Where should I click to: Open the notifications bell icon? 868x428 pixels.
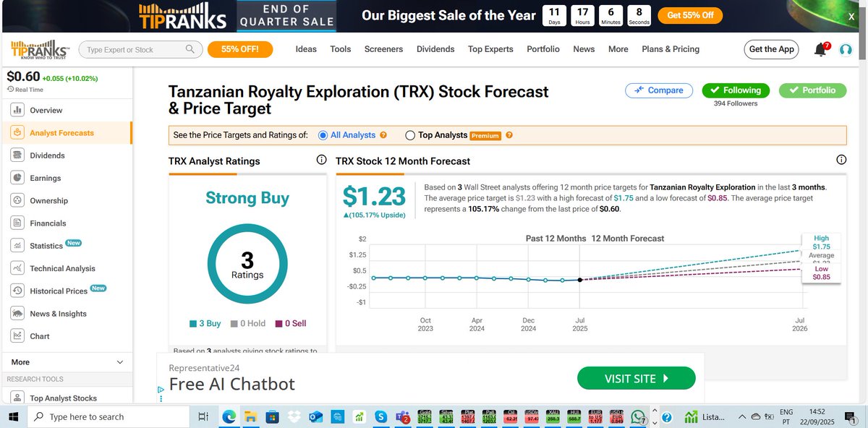(820, 49)
